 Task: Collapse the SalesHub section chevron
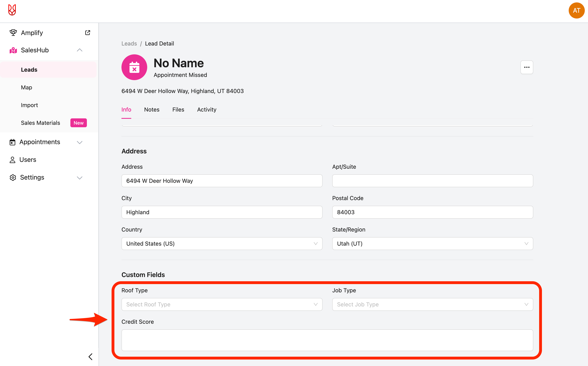(x=80, y=50)
